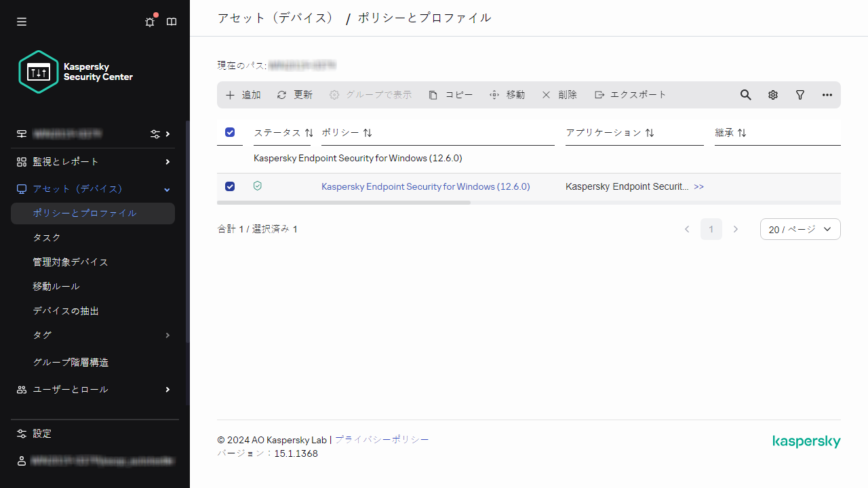Deselect the Kaspersky Endpoint Security policy row checkbox
The height and width of the screenshot is (488, 868).
[x=230, y=186]
